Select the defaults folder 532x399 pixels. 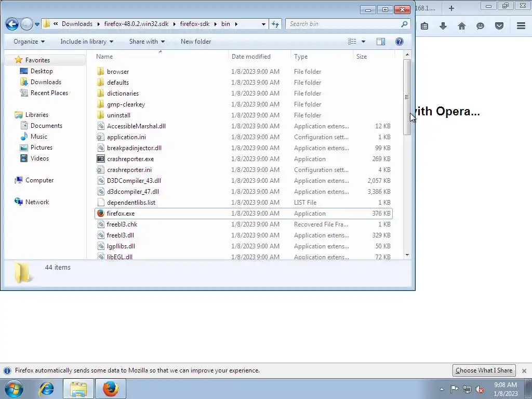point(118,83)
